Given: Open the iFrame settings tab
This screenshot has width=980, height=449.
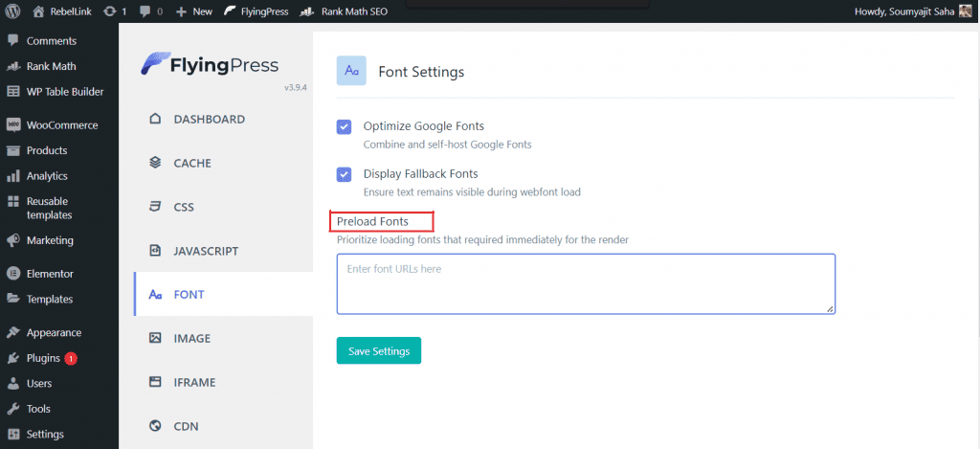Looking at the screenshot, I should point(193,382).
